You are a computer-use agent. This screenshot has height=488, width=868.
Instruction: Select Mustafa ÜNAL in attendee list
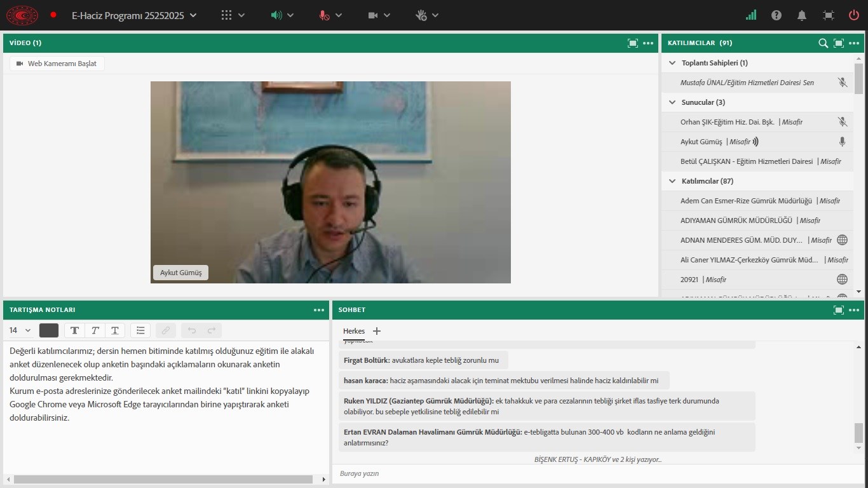click(x=757, y=83)
